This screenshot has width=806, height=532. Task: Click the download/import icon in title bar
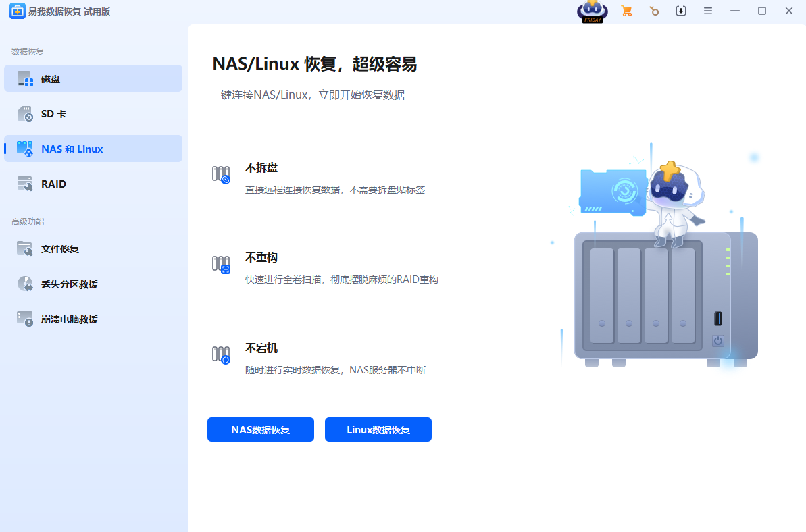pos(681,11)
